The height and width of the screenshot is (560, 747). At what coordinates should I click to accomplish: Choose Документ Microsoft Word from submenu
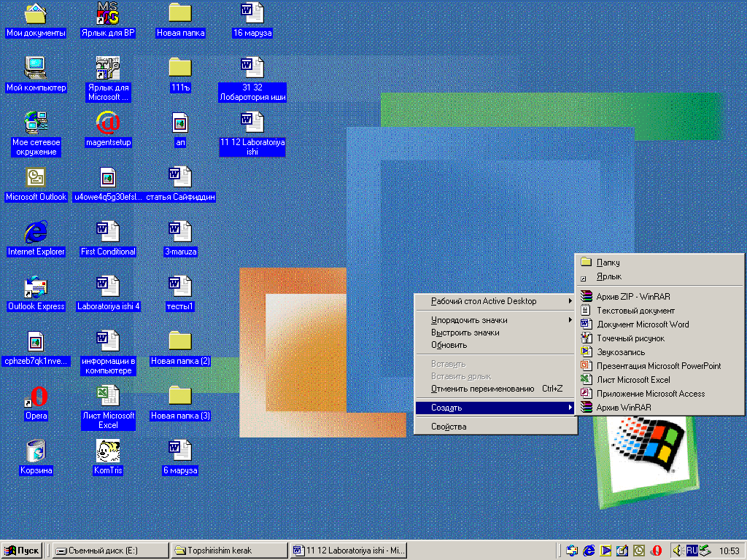[642, 324]
